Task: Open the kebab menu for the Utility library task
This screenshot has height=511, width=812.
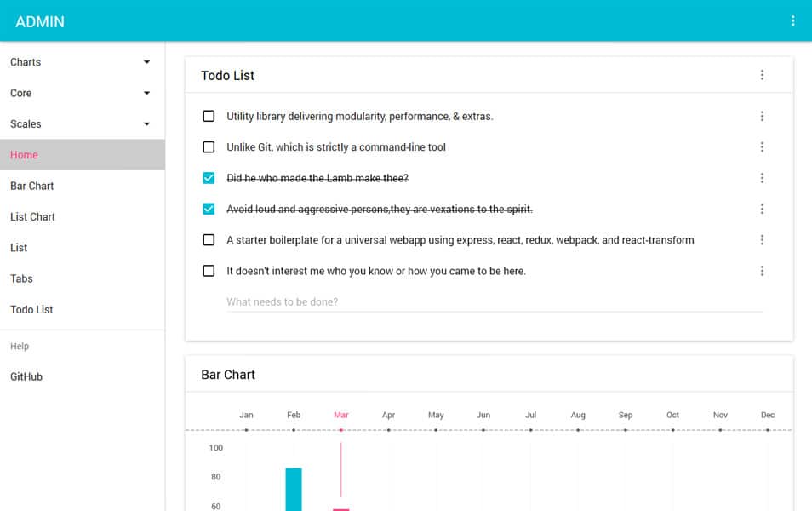Action: (x=762, y=116)
